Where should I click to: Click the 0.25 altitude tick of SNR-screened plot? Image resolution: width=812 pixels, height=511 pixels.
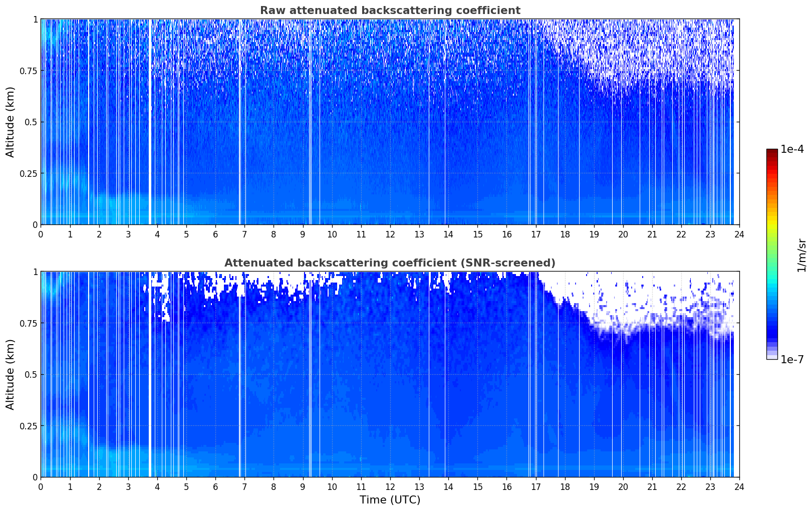[29, 426]
